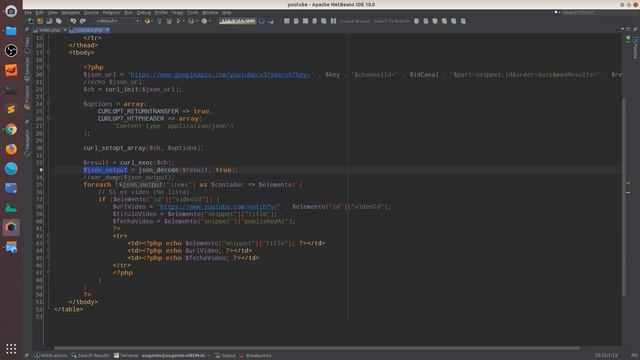Open the Breakpoints bottom panel
This screenshot has height=360, width=640.
[256, 356]
